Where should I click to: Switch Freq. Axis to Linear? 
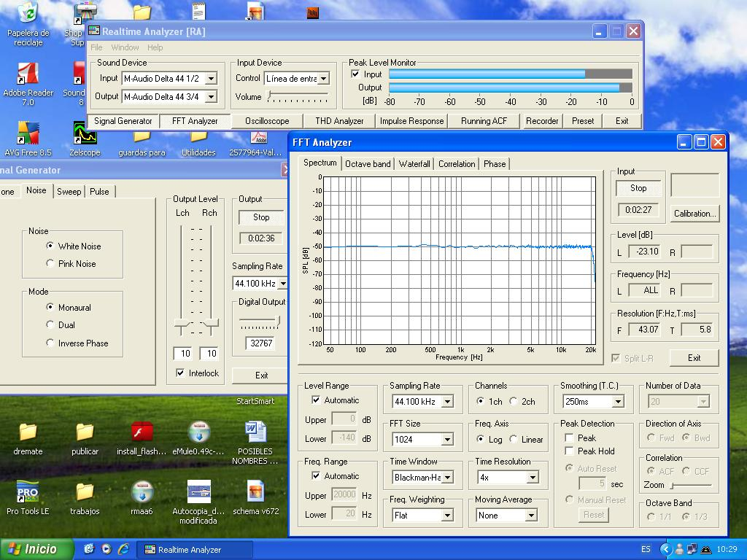click(514, 440)
